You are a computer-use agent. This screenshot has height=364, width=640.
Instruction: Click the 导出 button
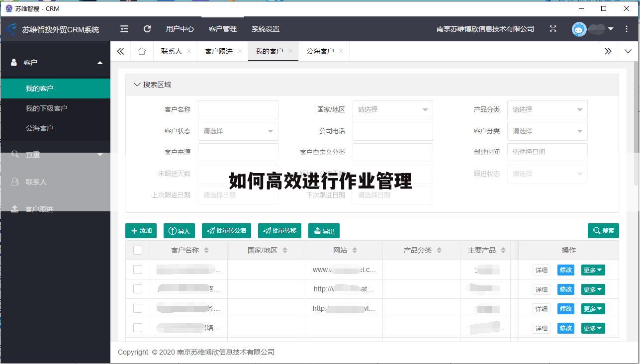[324, 231]
